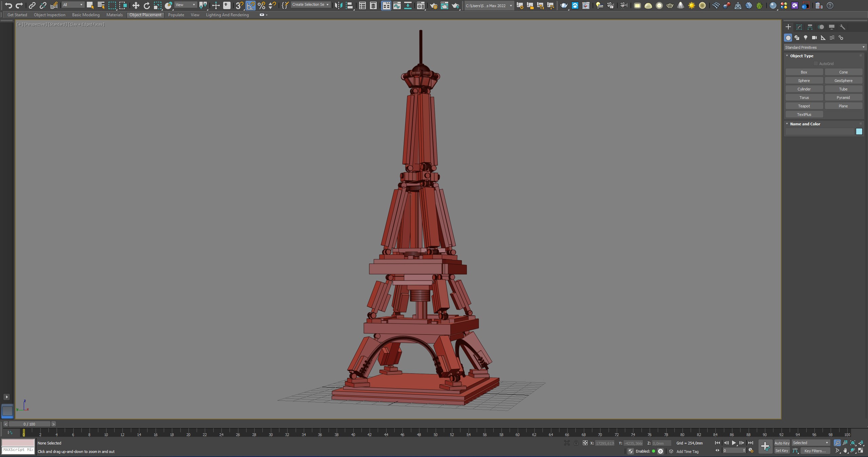Viewport: 868px width, 457px height.
Task: Open the project path dropdown
Action: click(489, 5)
